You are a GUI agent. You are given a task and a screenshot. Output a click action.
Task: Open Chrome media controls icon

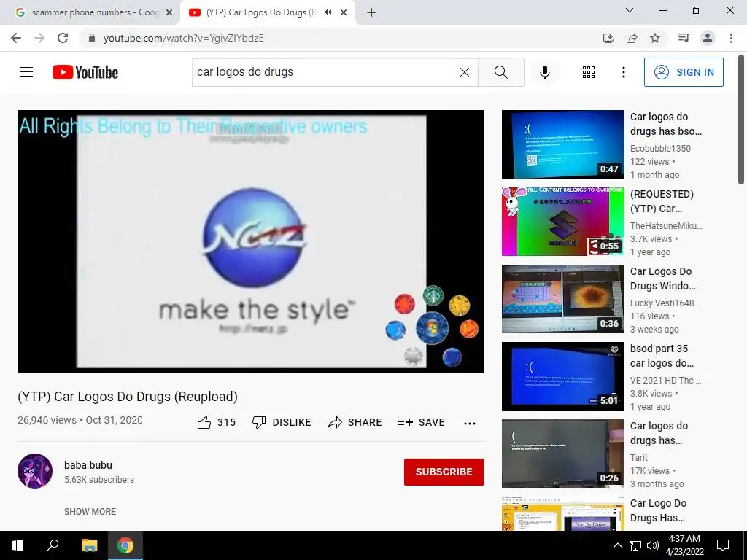(684, 38)
